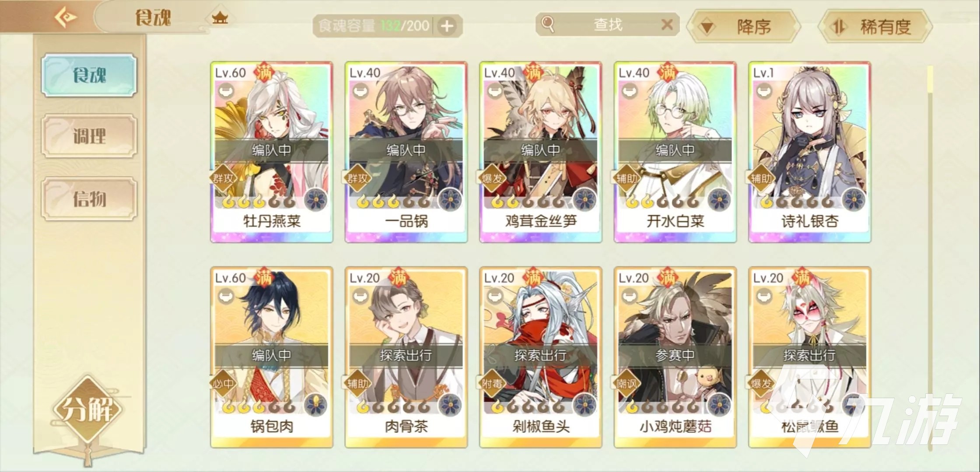Add capacity with the plus icon

pos(447,26)
